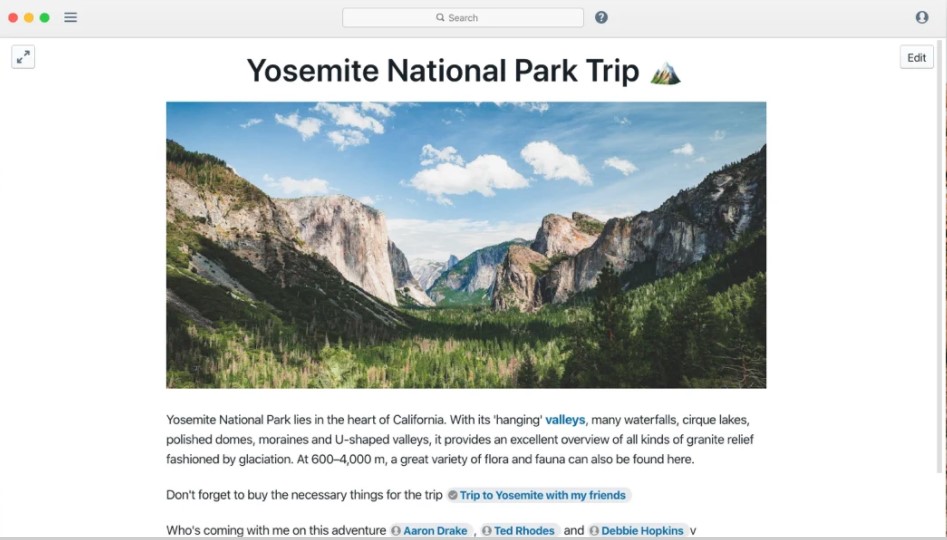
Task: Open the user account profile icon
Action: (x=922, y=17)
